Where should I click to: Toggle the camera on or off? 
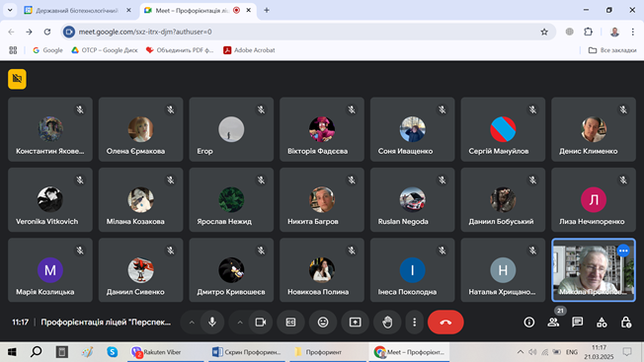261,323
